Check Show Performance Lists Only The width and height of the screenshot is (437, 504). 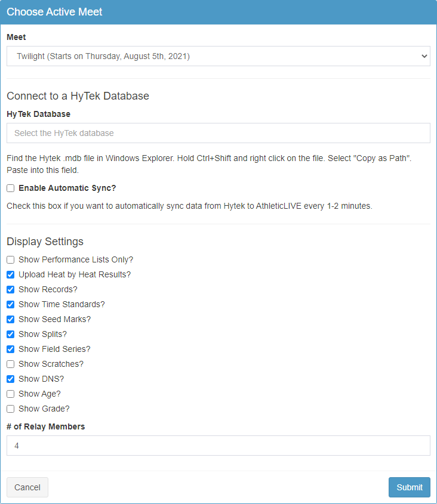pyautogui.click(x=11, y=259)
